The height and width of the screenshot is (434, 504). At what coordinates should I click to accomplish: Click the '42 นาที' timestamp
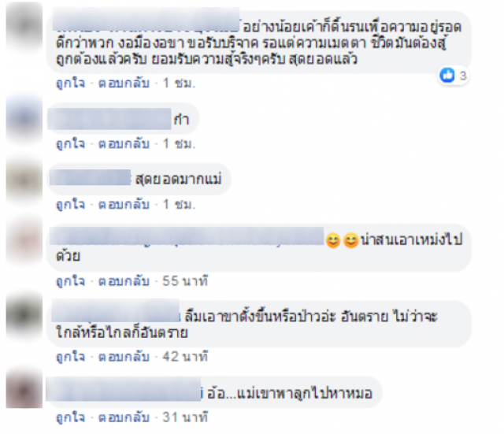(185, 357)
